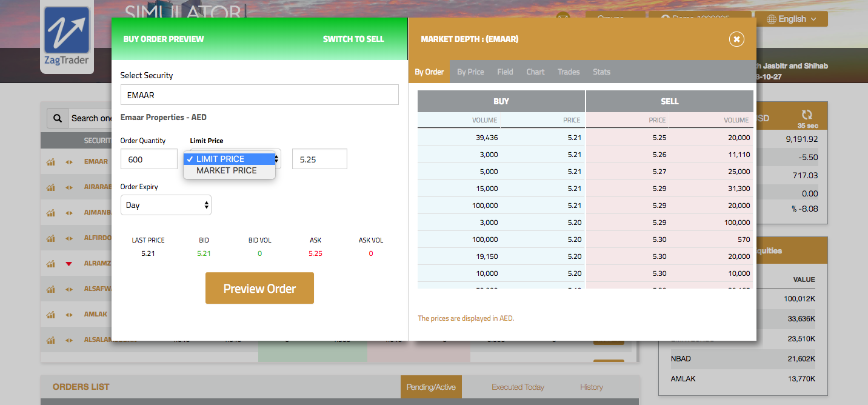
Task: Click the green BID value 5.21
Action: coord(204,253)
